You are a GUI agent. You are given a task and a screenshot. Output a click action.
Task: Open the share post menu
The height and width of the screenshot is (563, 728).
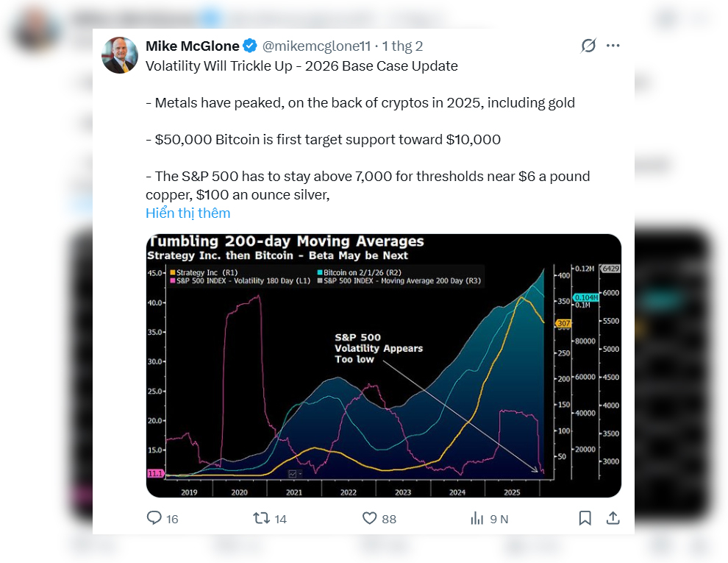pos(613,518)
